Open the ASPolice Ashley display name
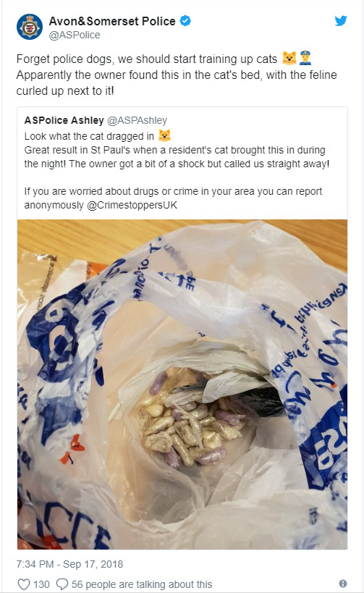 64,120
